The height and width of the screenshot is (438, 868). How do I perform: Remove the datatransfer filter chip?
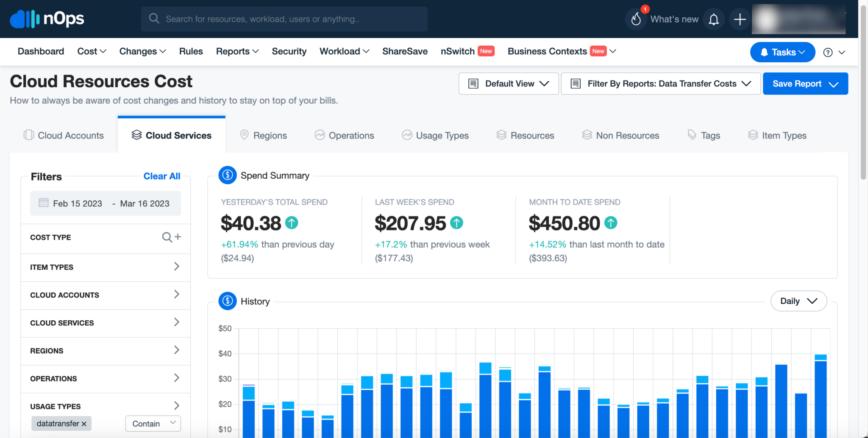point(84,423)
